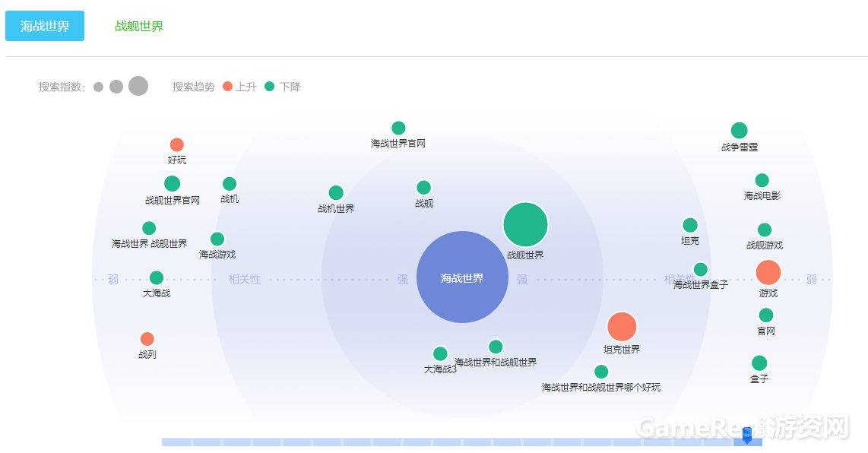Click the 海战世界官网 label text
The image size is (868, 453).
(x=398, y=144)
